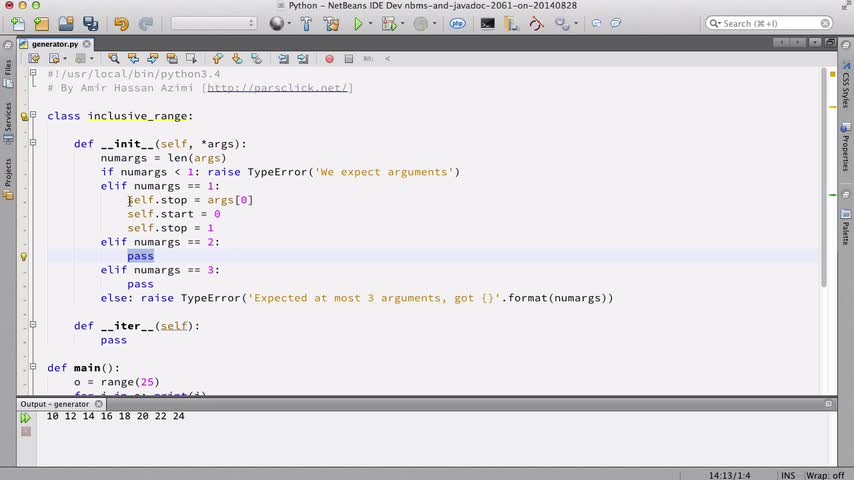Collapse the class inclusive_range fold
This screenshot has height=480, width=854.
point(33,115)
